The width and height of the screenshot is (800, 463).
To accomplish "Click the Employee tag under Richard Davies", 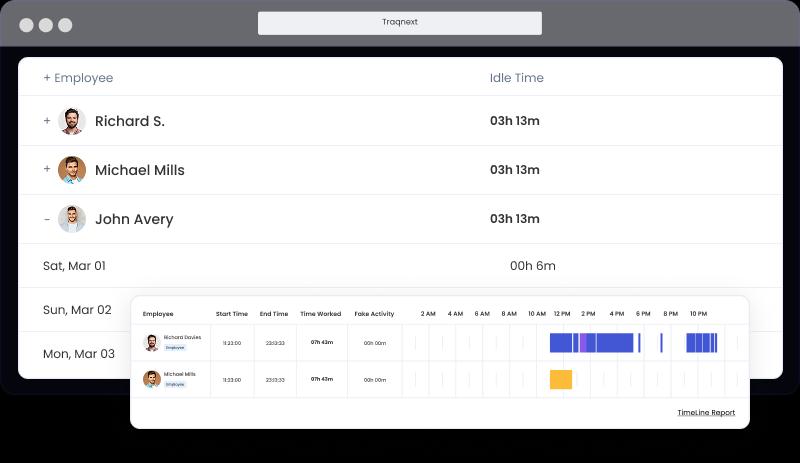I will (x=175, y=348).
